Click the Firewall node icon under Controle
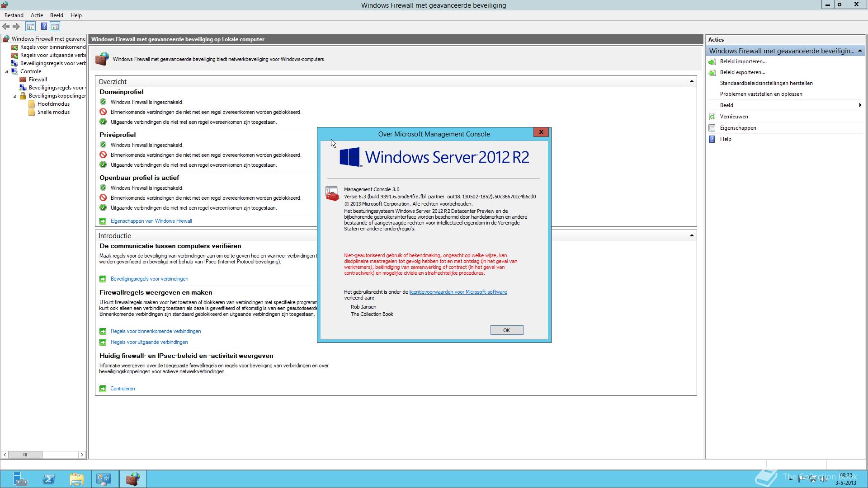Image resolution: width=868 pixels, height=488 pixels. (23, 80)
